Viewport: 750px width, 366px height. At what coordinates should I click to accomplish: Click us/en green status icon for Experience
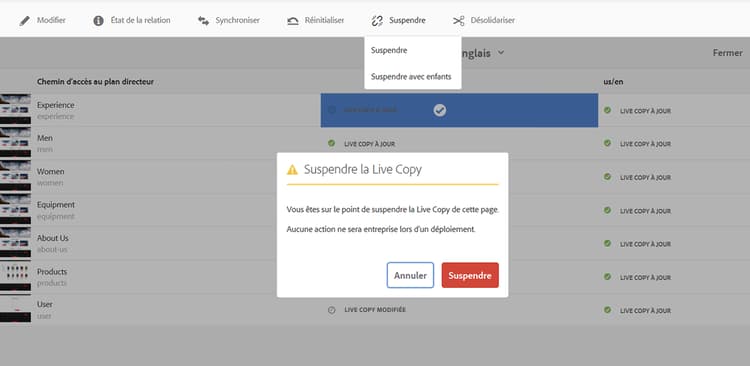pos(607,110)
